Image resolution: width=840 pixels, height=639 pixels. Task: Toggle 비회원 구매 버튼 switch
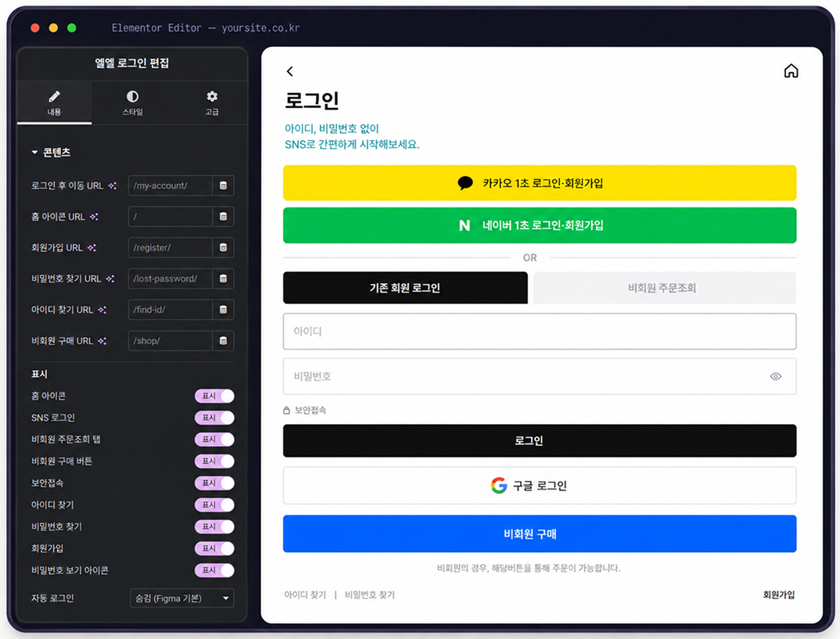pos(214,461)
